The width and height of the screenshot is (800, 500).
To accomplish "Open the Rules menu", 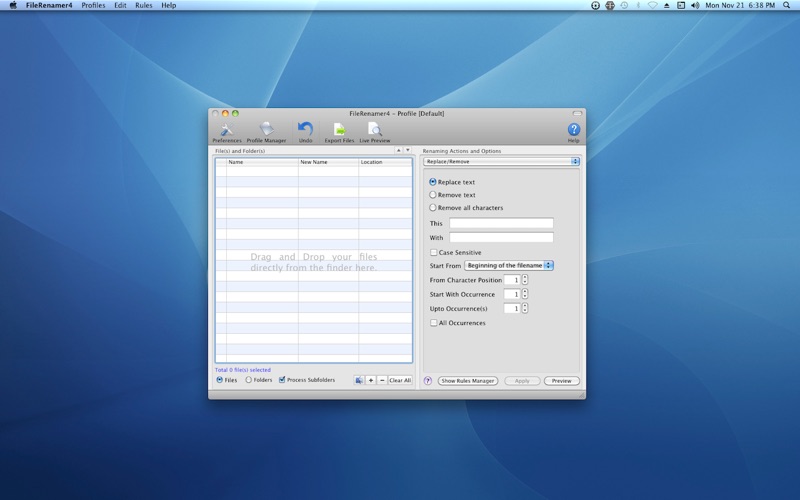I will click(144, 5).
